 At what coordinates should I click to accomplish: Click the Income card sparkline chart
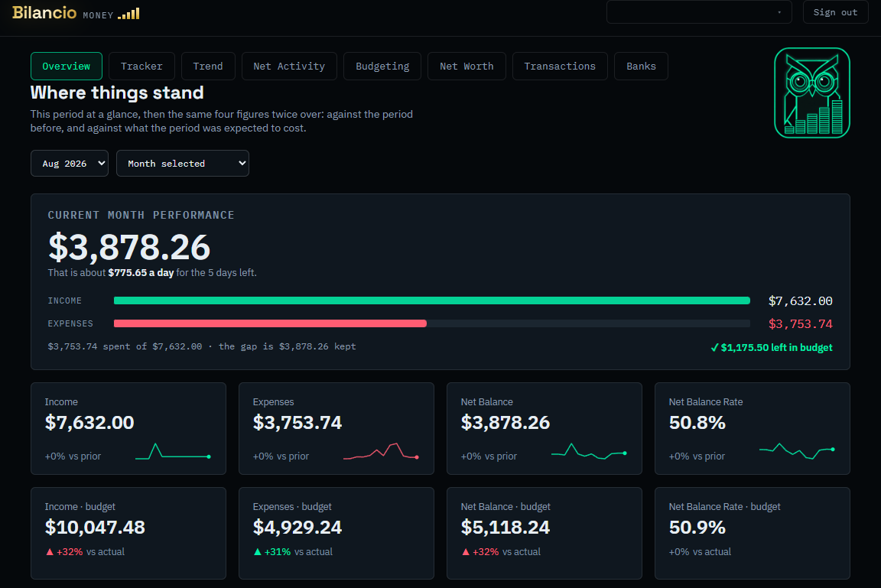(x=173, y=452)
